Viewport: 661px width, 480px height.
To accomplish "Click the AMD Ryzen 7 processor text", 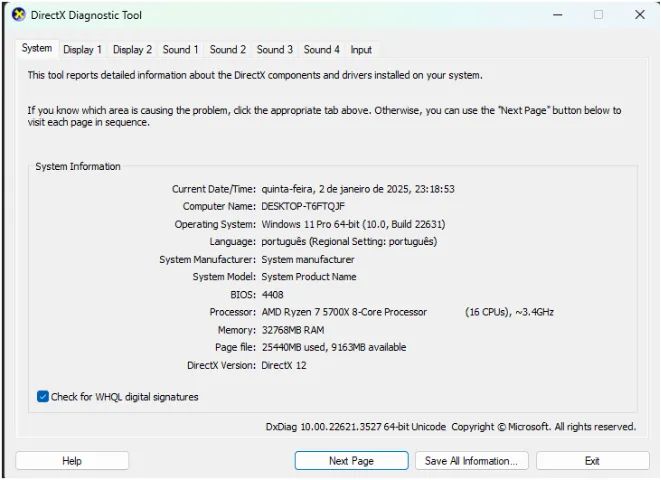I will [344, 312].
